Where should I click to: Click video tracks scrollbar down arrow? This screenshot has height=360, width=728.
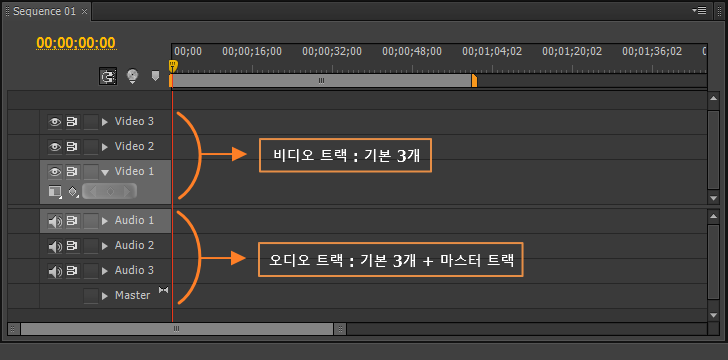click(714, 198)
